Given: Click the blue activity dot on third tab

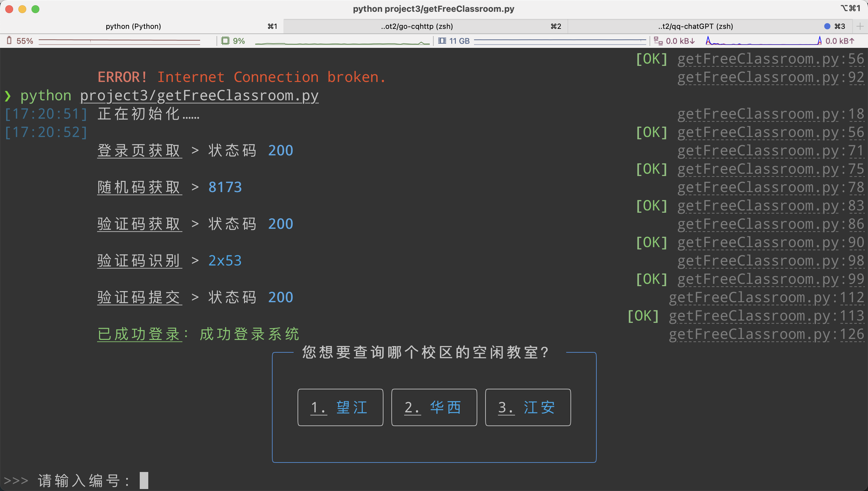Looking at the screenshot, I should (827, 26).
